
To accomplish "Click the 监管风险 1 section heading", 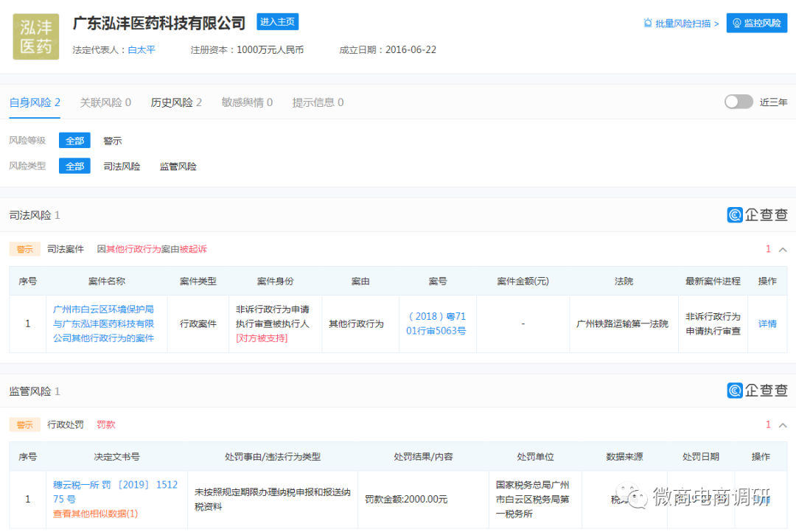I will pos(35,391).
